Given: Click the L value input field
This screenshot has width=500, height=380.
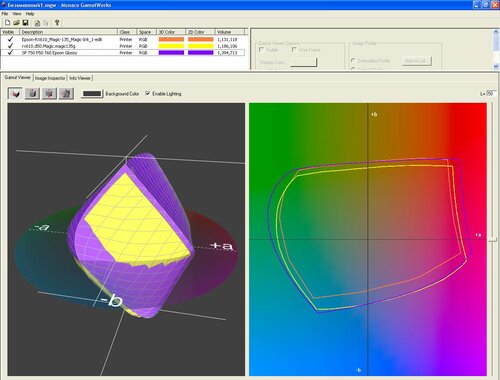Looking at the screenshot, I should tap(491, 94).
